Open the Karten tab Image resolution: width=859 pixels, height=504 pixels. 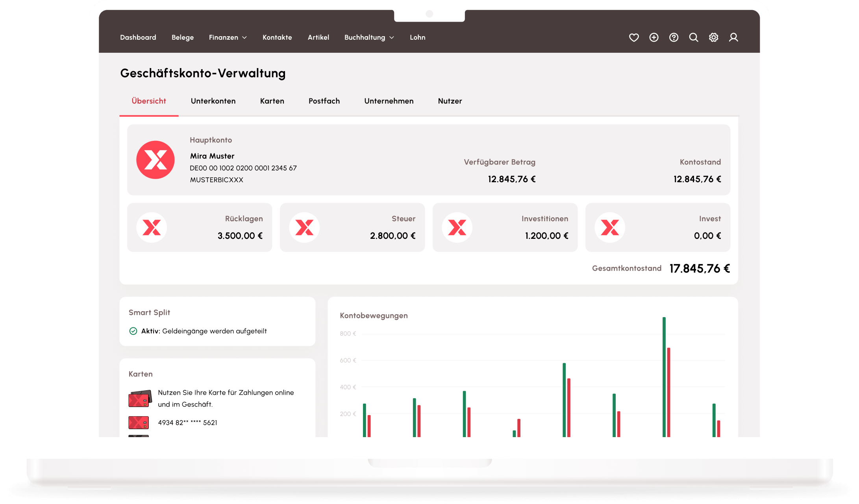point(272,101)
